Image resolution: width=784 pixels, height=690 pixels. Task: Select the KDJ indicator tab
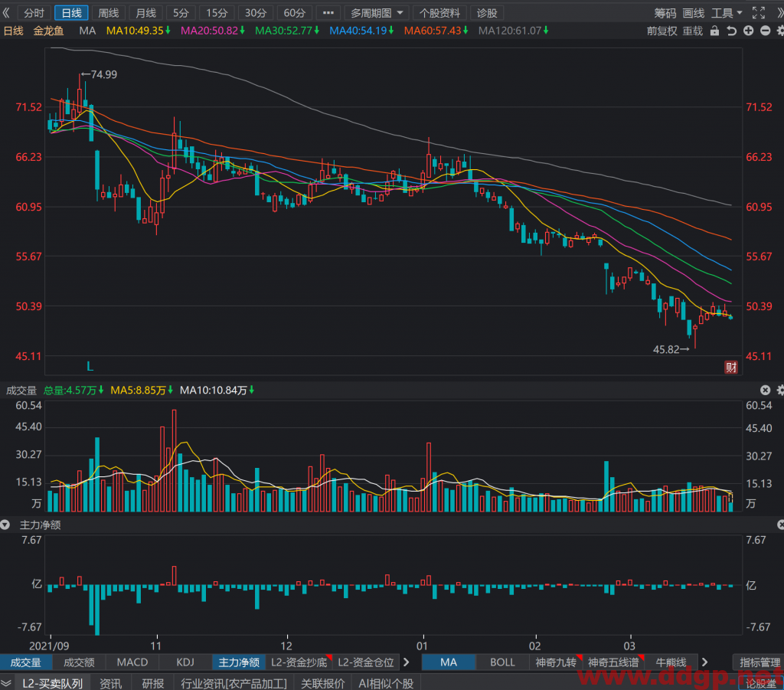click(x=185, y=662)
